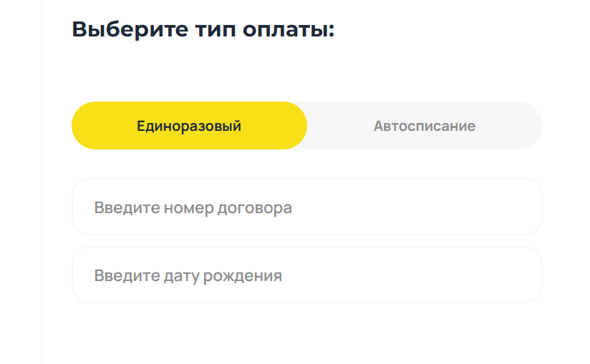This screenshot has height=364, width=590.
Task: Choose the gray Автосписание option
Action: click(425, 126)
